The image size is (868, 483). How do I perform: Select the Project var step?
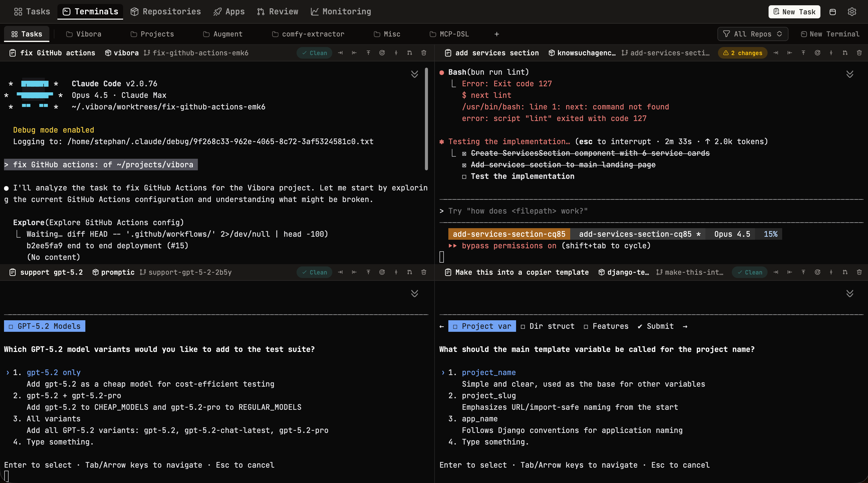tap(482, 326)
